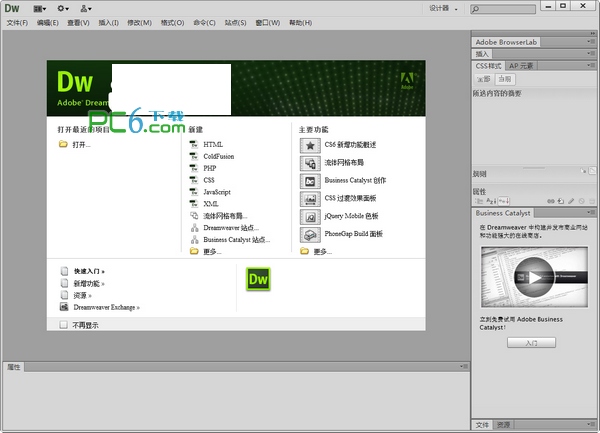The image size is (600, 433).
Task: Click the Business Catalyst authoring icon
Action: [310, 181]
